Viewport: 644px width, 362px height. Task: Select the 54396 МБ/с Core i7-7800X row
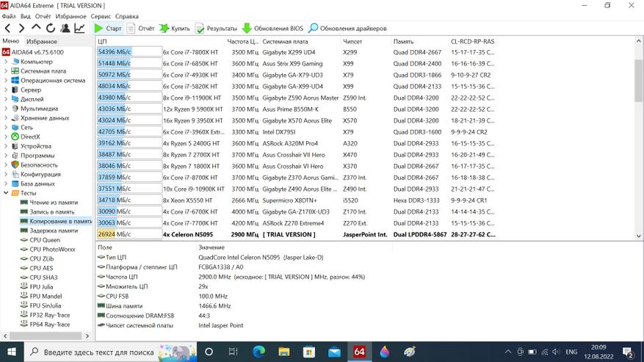296,52
